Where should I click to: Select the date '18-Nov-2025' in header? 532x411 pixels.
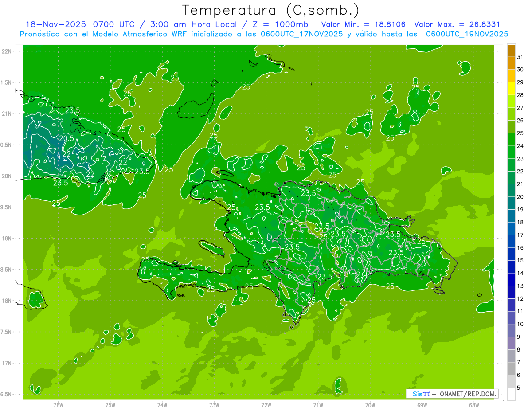coord(55,24)
